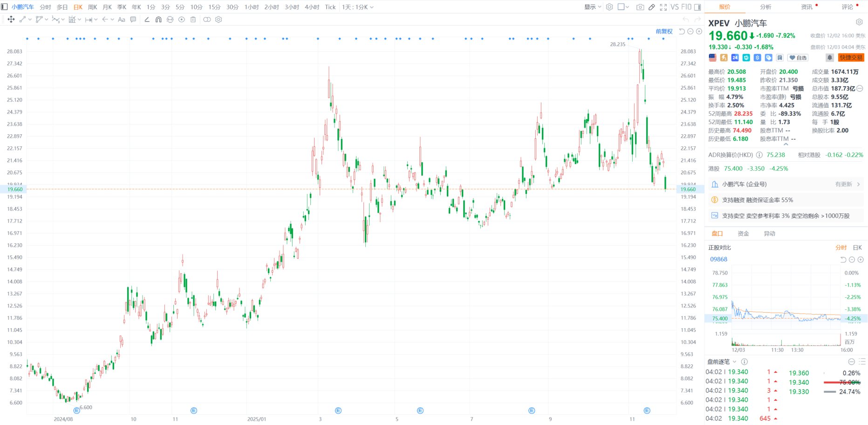
Task: Expand the 显示 display dropdown
Action: [x=593, y=7]
